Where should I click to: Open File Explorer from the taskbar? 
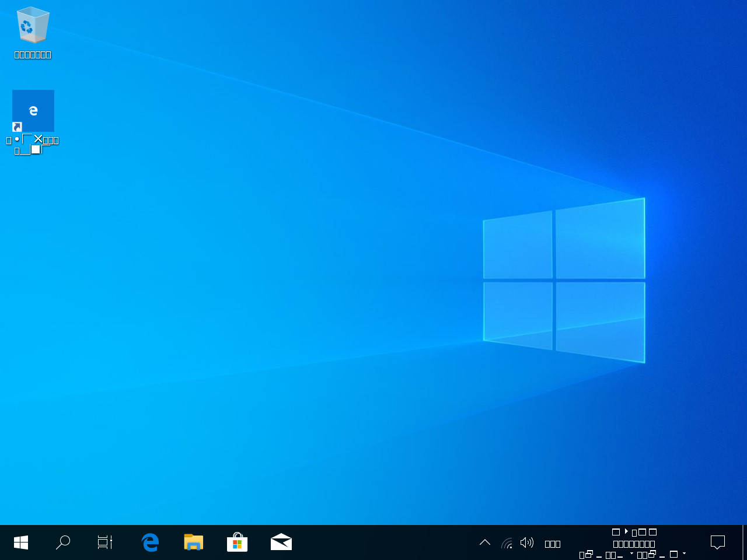193,542
